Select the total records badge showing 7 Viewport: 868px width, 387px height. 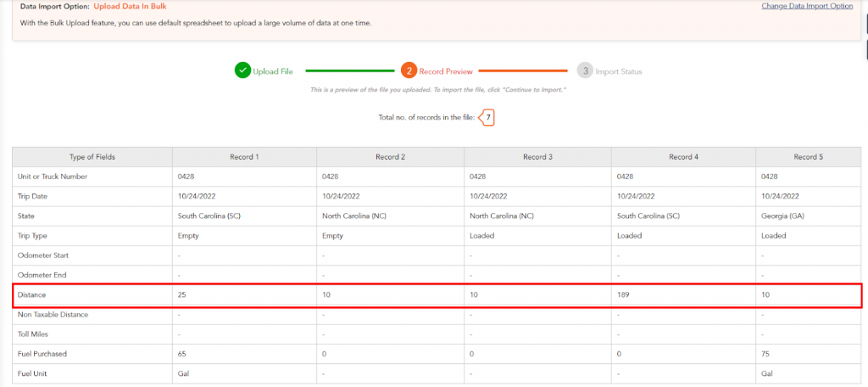(487, 117)
